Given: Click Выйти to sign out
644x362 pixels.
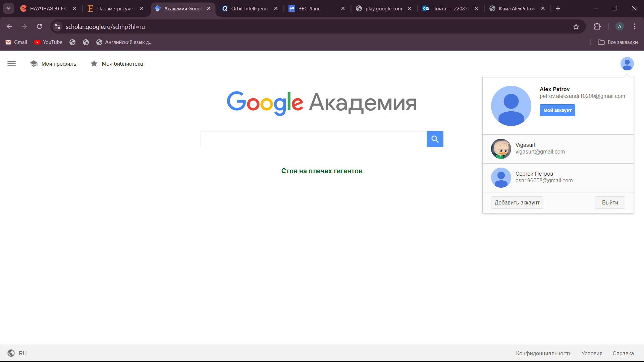Looking at the screenshot, I should pyautogui.click(x=610, y=202).
